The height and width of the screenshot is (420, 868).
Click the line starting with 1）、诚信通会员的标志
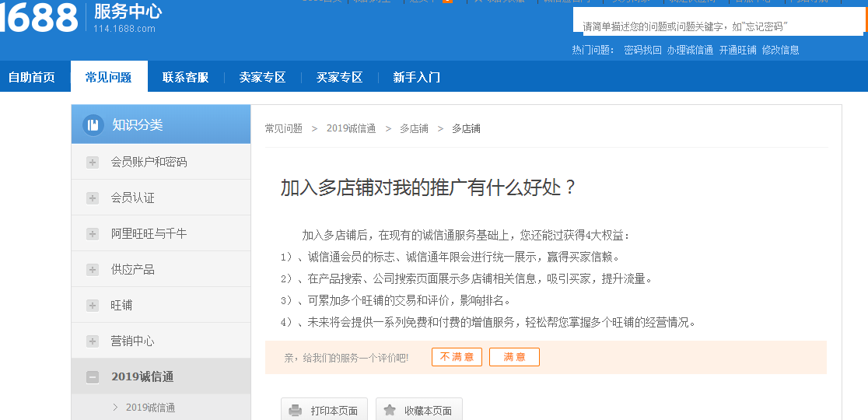[x=450, y=257]
